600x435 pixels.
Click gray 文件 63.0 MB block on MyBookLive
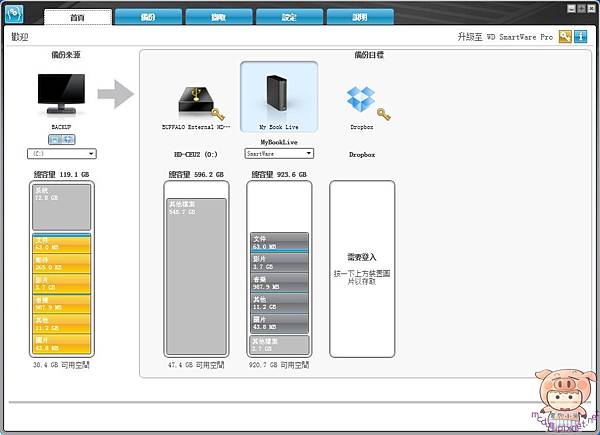tap(279, 242)
